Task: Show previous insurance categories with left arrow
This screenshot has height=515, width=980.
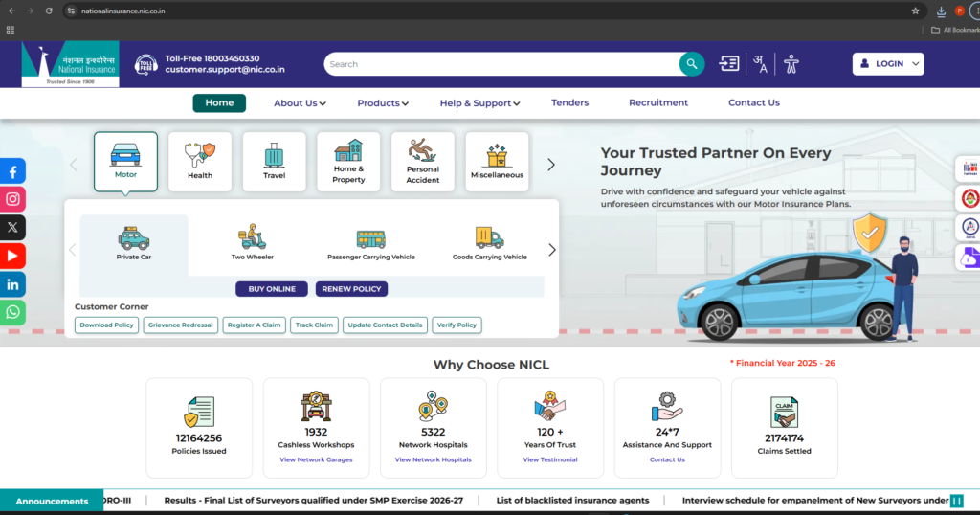Action: [74, 165]
